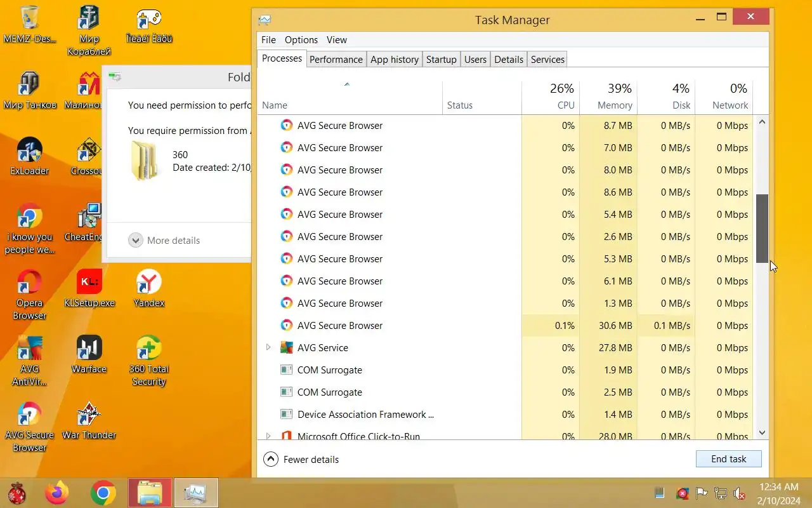Switch to the Services tab
The image size is (812, 508).
547,59
